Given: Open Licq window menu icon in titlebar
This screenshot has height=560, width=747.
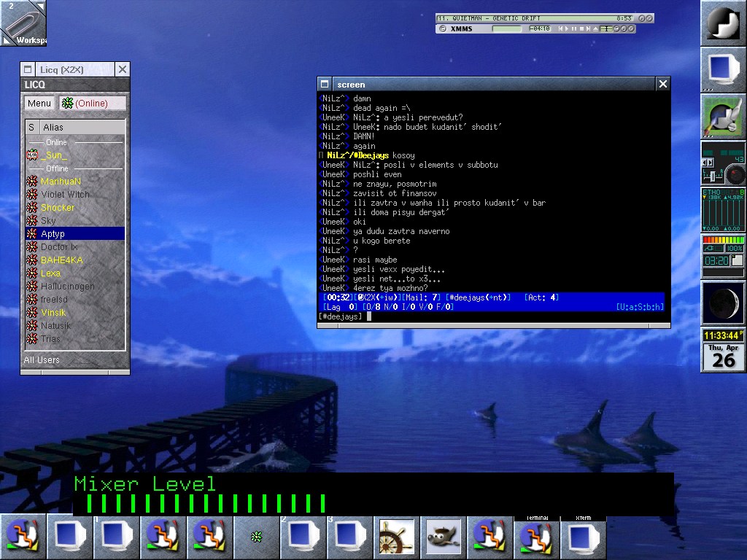Looking at the screenshot, I should (28, 69).
